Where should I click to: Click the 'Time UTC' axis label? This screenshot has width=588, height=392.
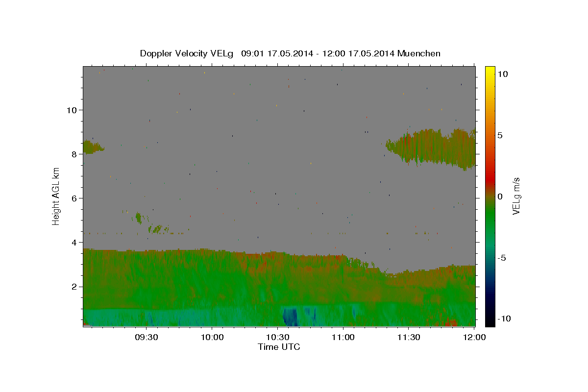click(x=279, y=347)
